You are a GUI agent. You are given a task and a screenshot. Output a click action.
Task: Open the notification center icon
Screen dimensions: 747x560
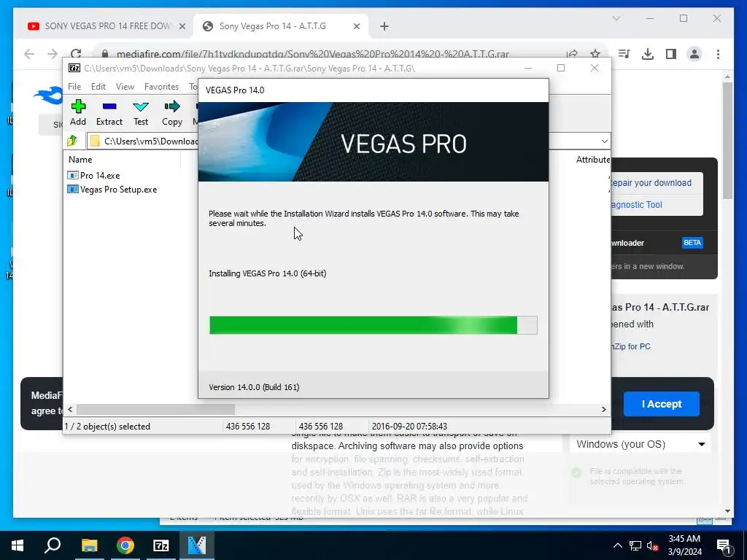coord(724,545)
